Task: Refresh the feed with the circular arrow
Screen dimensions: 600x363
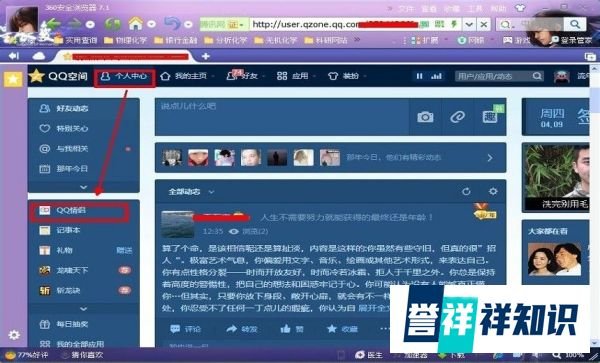Action: tap(466, 191)
